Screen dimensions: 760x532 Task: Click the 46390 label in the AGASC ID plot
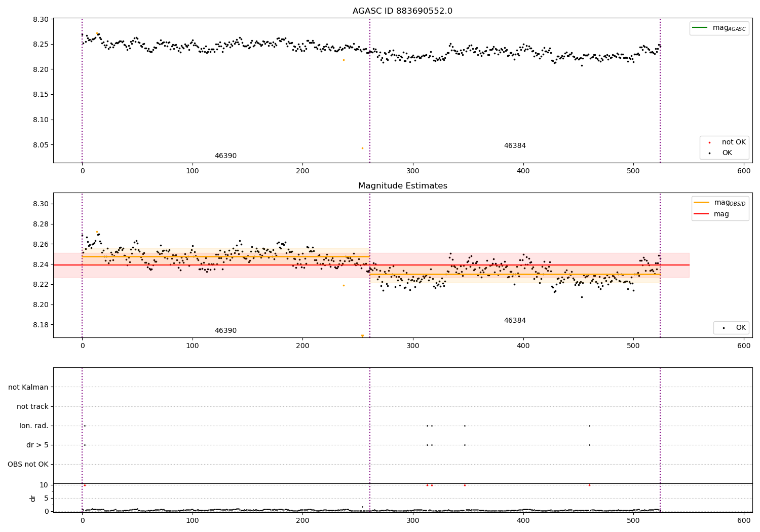[225, 156]
